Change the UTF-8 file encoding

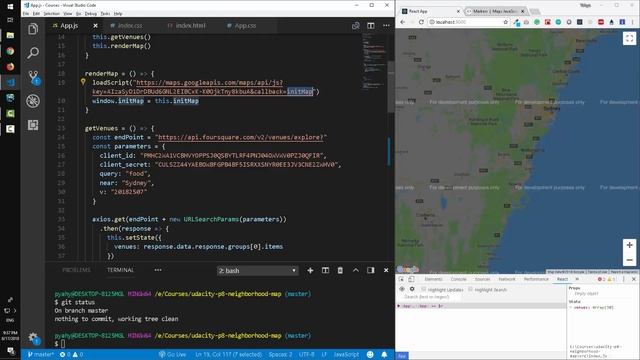(307, 354)
